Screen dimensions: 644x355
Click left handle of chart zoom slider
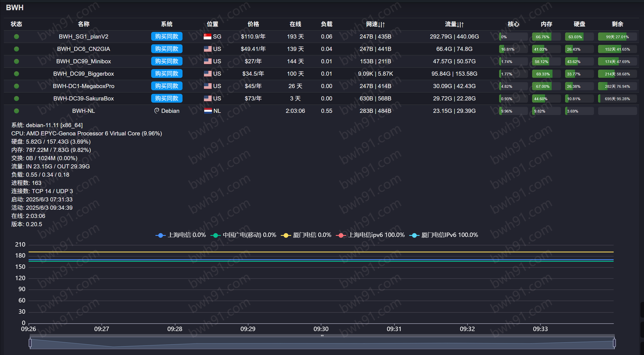pyautogui.click(x=30, y=343)
